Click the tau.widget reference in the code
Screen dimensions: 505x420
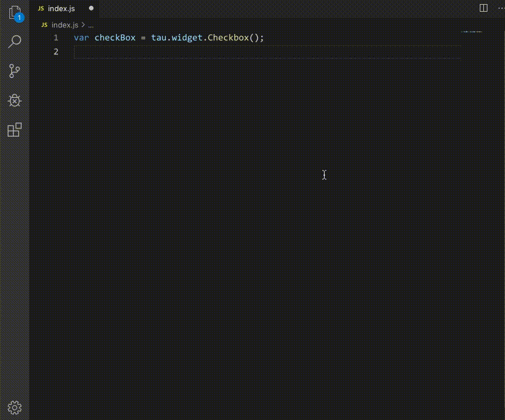176,37
